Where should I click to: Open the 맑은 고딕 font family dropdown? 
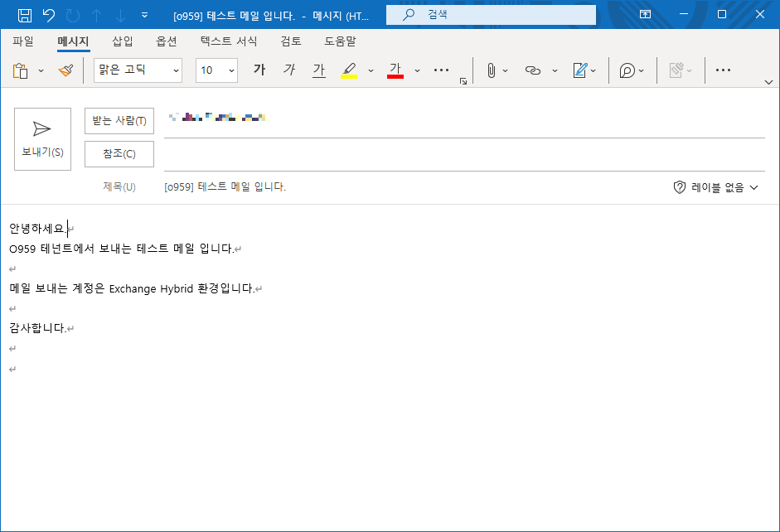[137, 70]
